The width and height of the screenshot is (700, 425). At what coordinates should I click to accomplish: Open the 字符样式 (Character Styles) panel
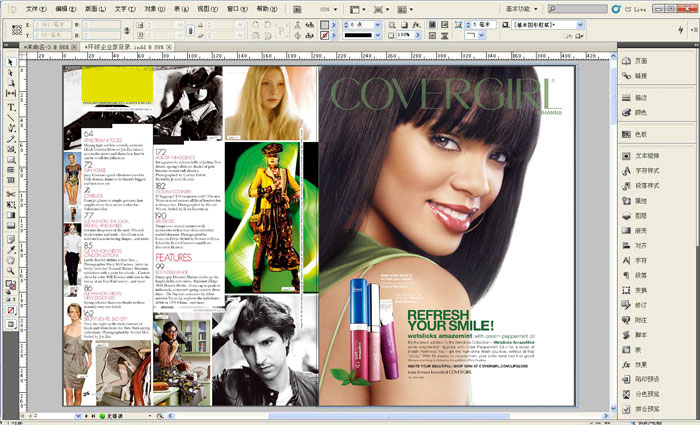click(x=641, y=171)
